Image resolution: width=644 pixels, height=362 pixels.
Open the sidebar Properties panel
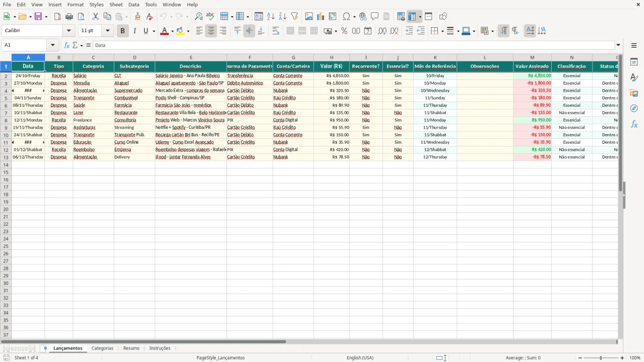point(634,62)
